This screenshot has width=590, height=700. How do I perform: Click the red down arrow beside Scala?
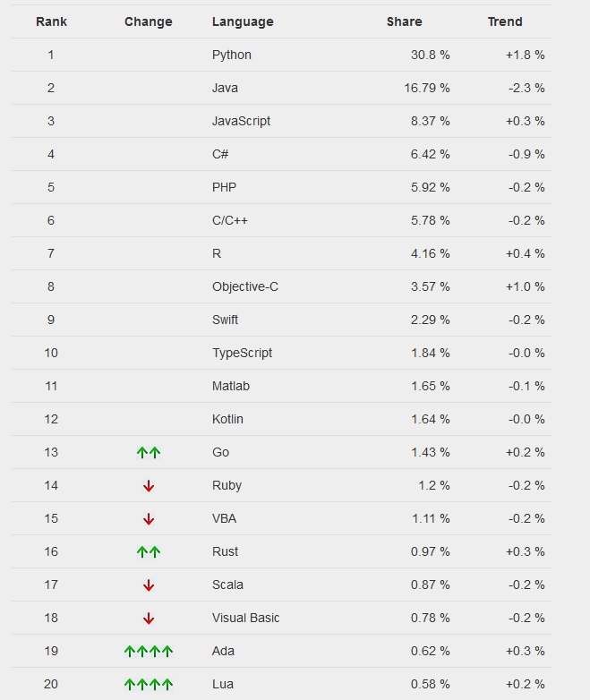click(x=149, y=585)
